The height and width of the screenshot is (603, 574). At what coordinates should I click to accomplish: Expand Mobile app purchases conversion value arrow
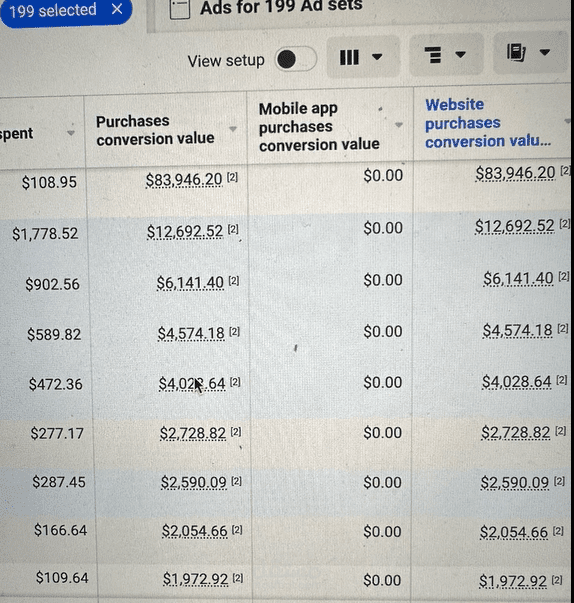click(399, 125)
